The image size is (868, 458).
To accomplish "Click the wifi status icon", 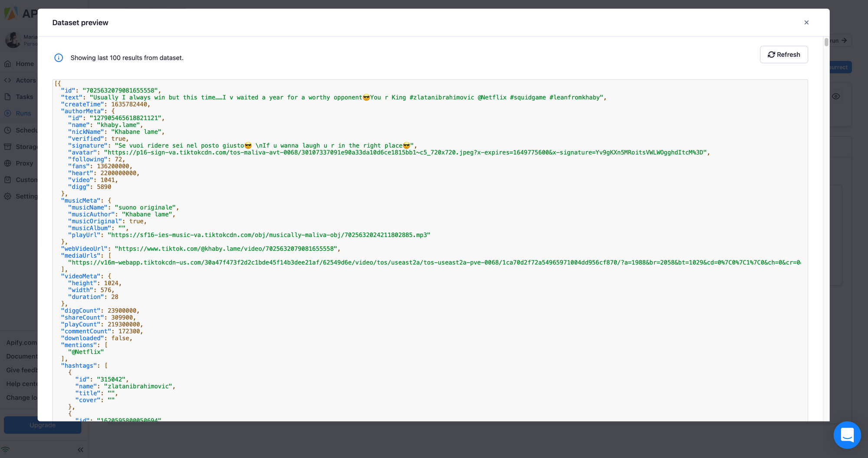I will tap(5, 450).
